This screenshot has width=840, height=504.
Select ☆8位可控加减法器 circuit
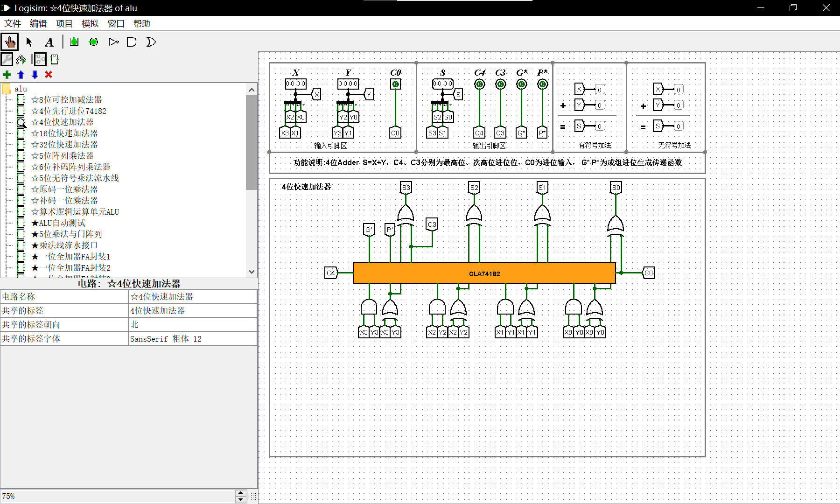click(66, 99)
